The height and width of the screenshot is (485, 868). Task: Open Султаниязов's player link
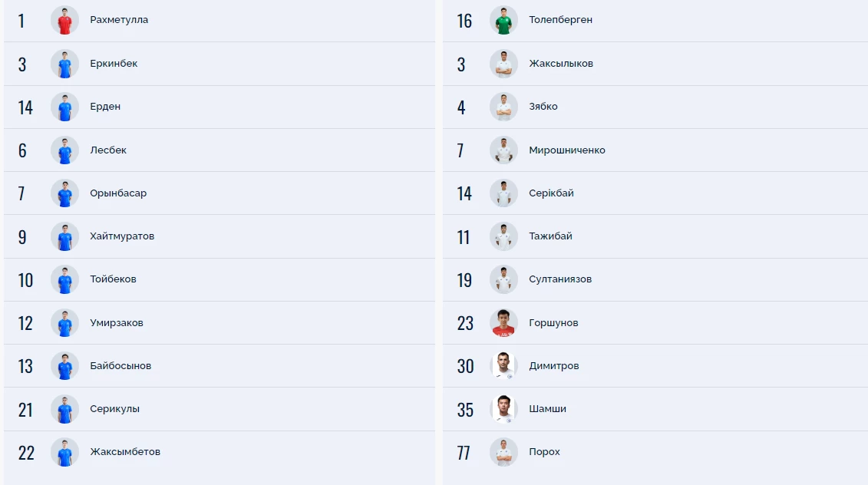pyautogui.click(x=560, y=279)
